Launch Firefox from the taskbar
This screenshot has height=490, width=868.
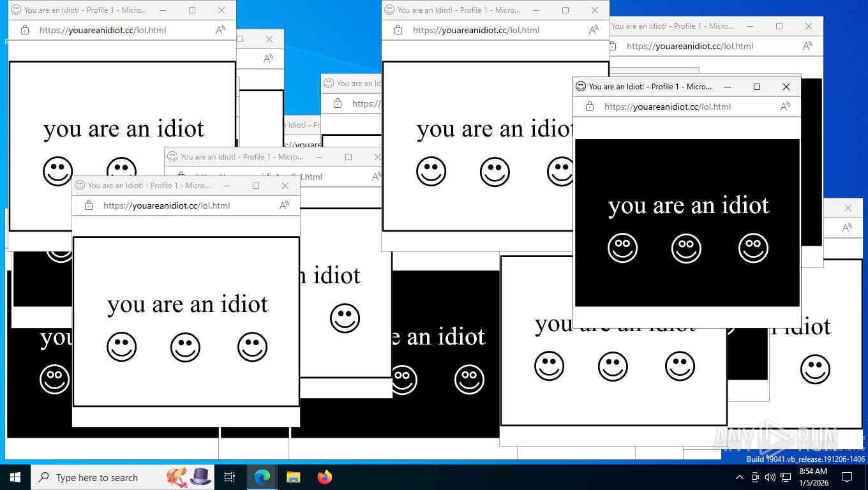325,477
